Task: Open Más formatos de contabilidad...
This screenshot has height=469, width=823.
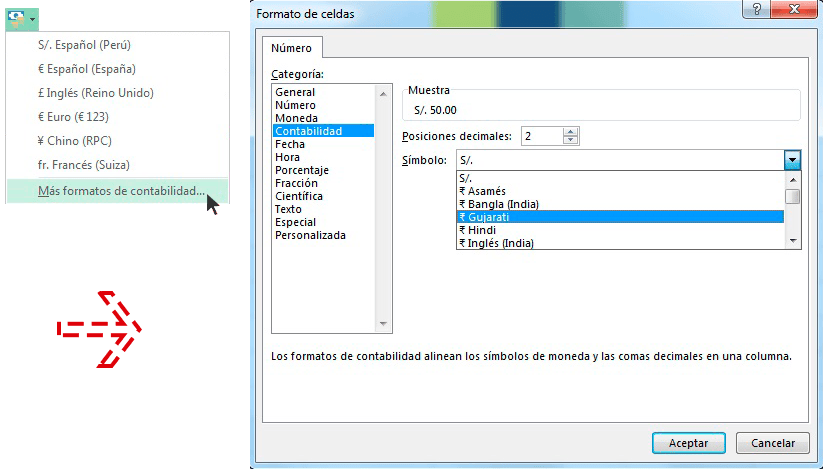Action: coord(118,191)
